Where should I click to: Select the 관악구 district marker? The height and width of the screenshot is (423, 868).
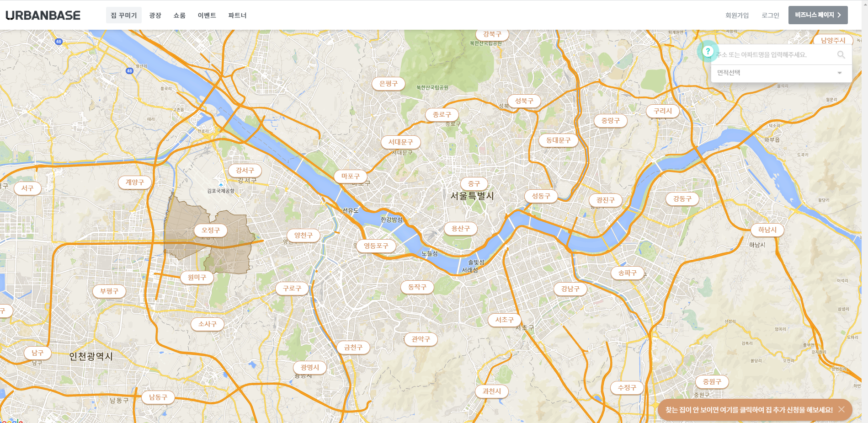click(421, 339)
